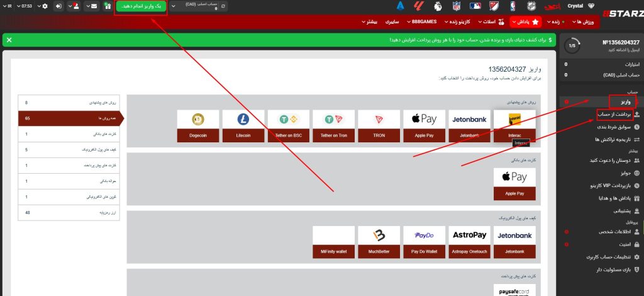Select the Litecoin payment method
Image resolution: width=644 pixels, height=296 pixels.
243,126
